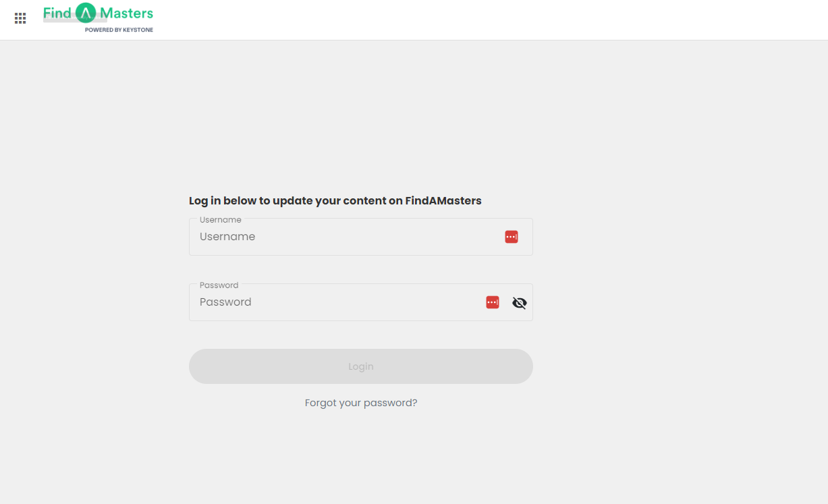The height and width of the screenshot is (504, 828).
Task: Click the FindAMasters logo
Action: [98, 13]
